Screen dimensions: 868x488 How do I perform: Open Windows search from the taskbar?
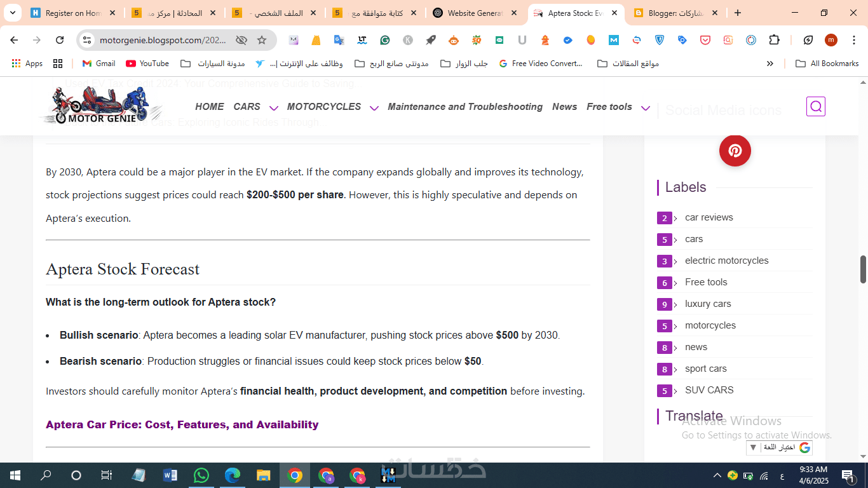click(x=46, y=475)
